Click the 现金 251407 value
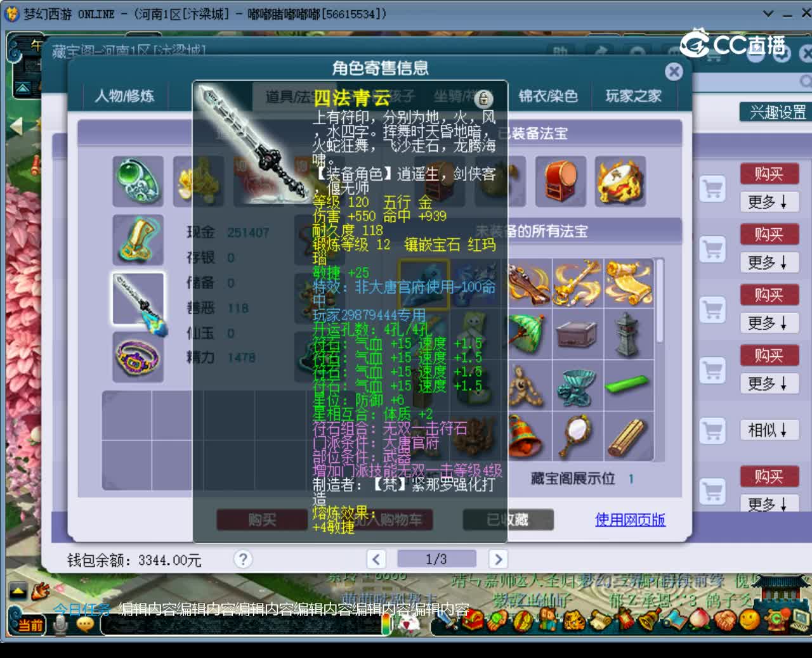This screenshot has height=658, width=812. tap(248, 233)
